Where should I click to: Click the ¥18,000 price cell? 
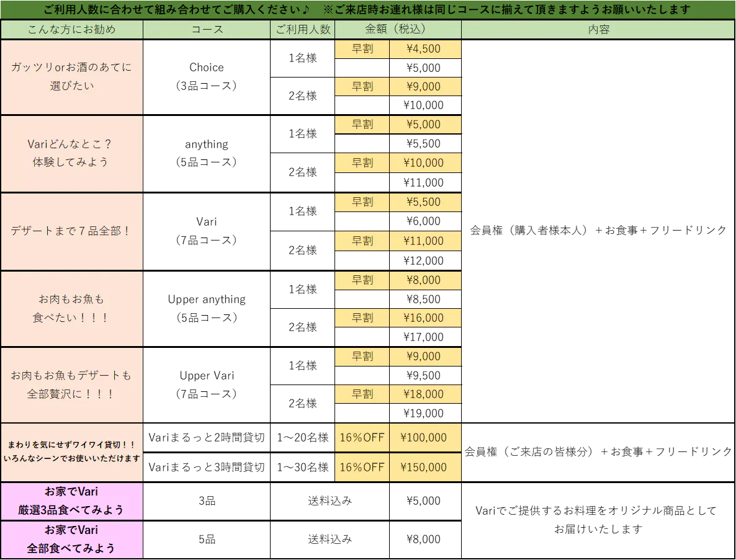click(x=424, y=394)
